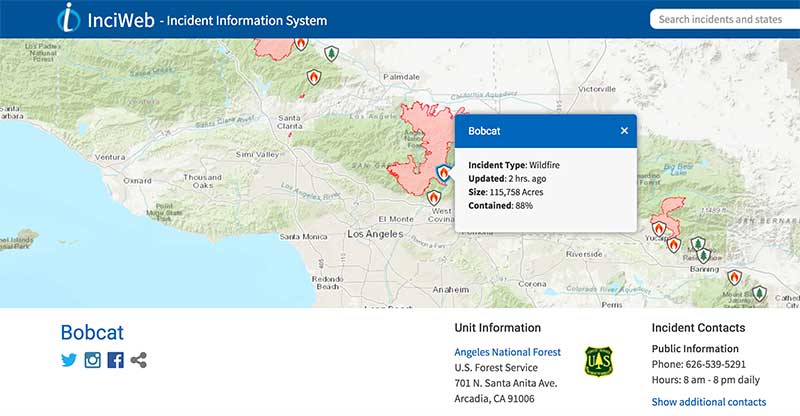Click '701 N. Santa Anita Ave.' address
Screen dimensions: 800x416
(506, 383)
